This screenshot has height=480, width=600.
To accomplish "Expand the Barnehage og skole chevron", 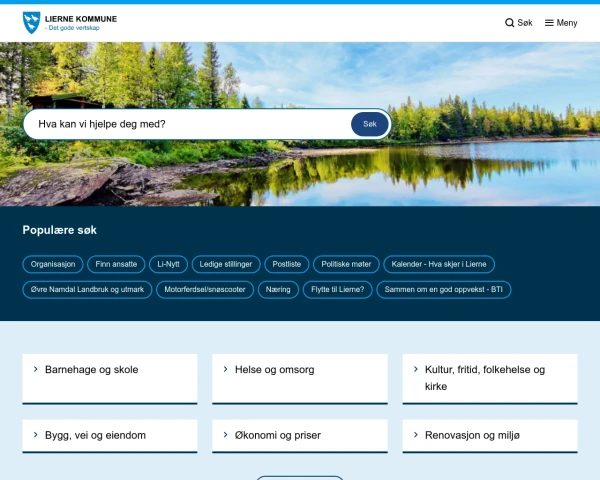I will coord(36,369).
